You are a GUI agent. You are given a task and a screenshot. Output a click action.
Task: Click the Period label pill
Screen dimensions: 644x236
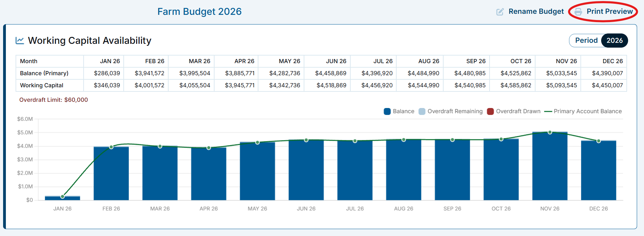point(586,40)
